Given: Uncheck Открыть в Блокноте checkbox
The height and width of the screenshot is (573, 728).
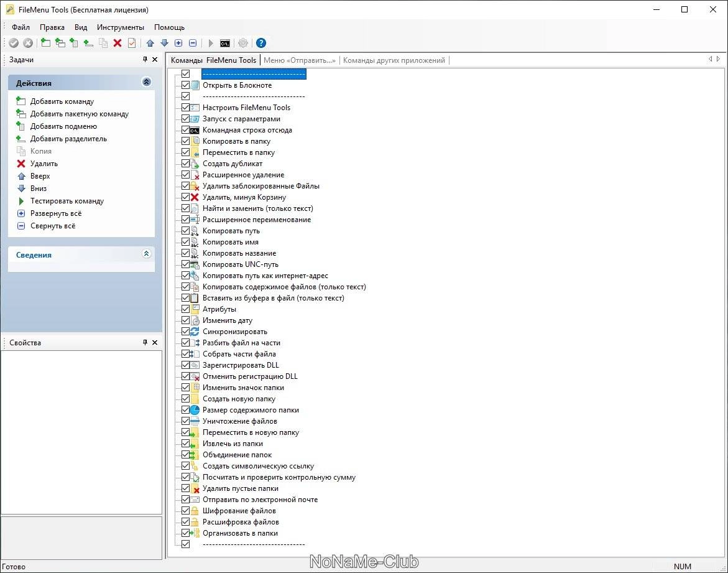Looking at the screenshot, I should pos(186,85).
